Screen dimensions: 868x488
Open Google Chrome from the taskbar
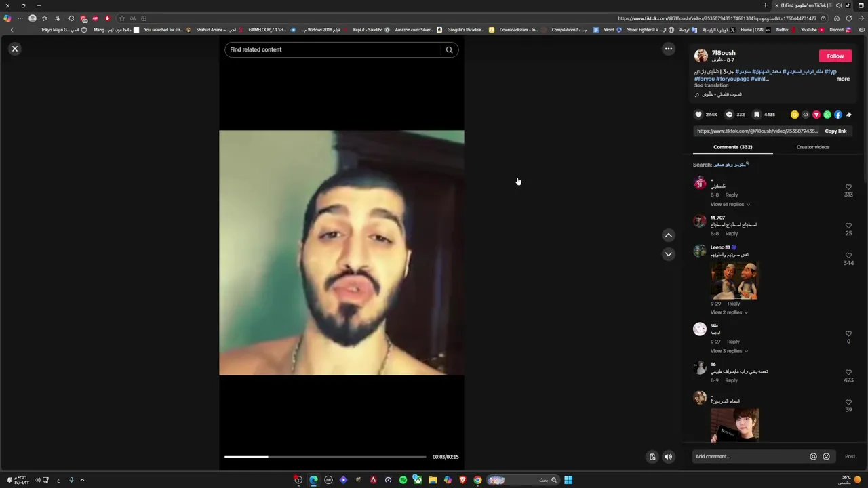(477, 480)
